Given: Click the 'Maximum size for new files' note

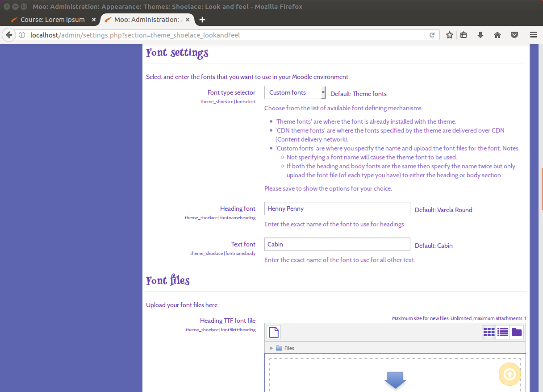Looking at the screenshot, I should coord(459,318).
